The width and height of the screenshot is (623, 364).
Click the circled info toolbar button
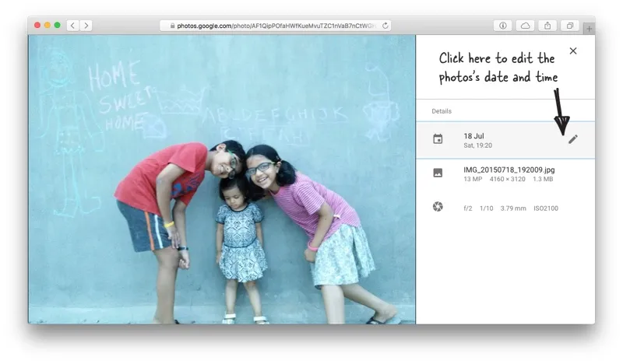click(503, 26)
